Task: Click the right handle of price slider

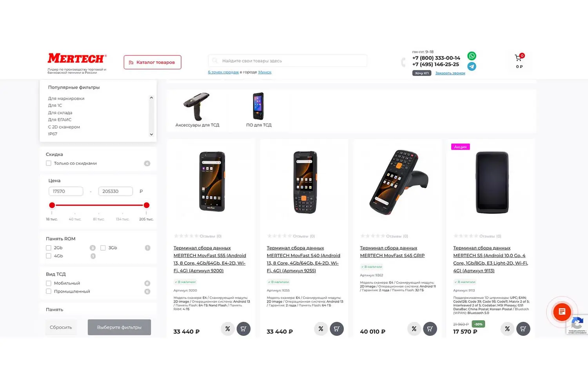Action: click(x=147, y=205)
